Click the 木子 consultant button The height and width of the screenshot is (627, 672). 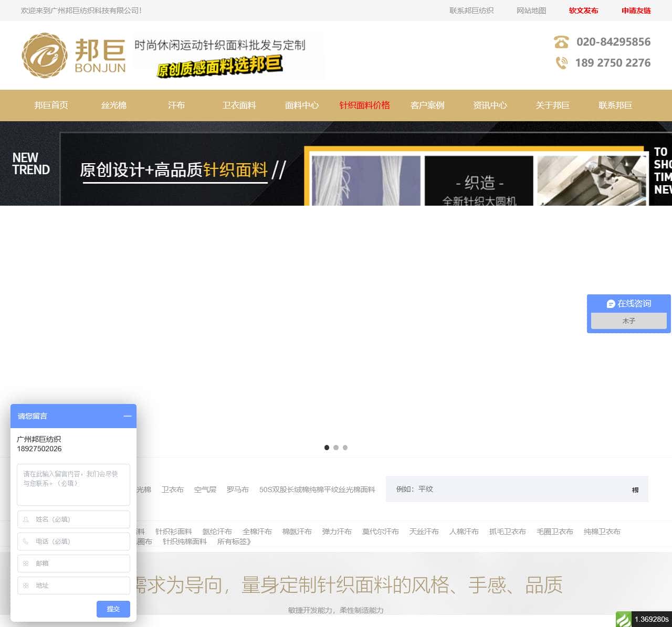[x=628, y=321]
